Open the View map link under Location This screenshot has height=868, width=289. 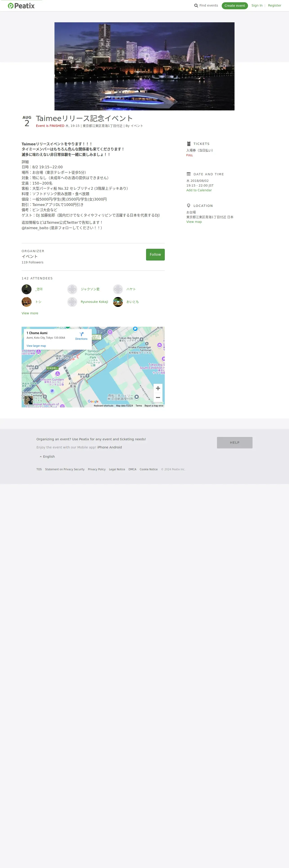pyautogui.click(x=194, y=222)
